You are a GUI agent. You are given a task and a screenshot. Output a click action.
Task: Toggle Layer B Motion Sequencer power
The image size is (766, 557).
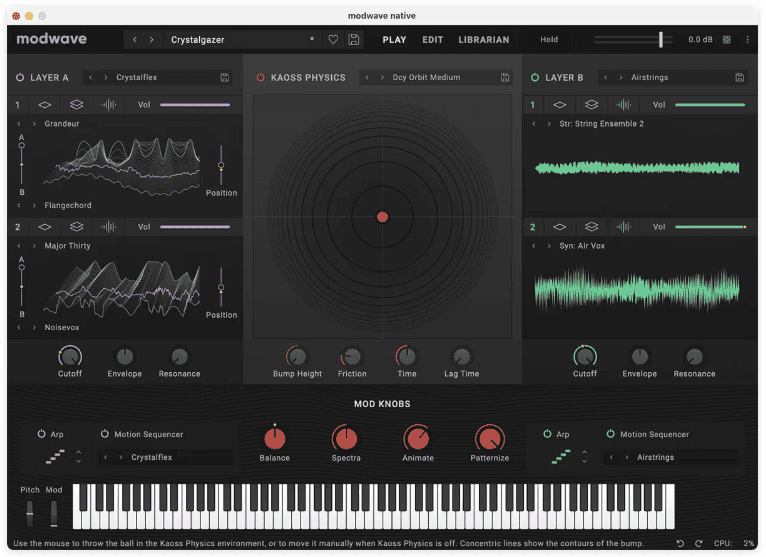[611, 434]
